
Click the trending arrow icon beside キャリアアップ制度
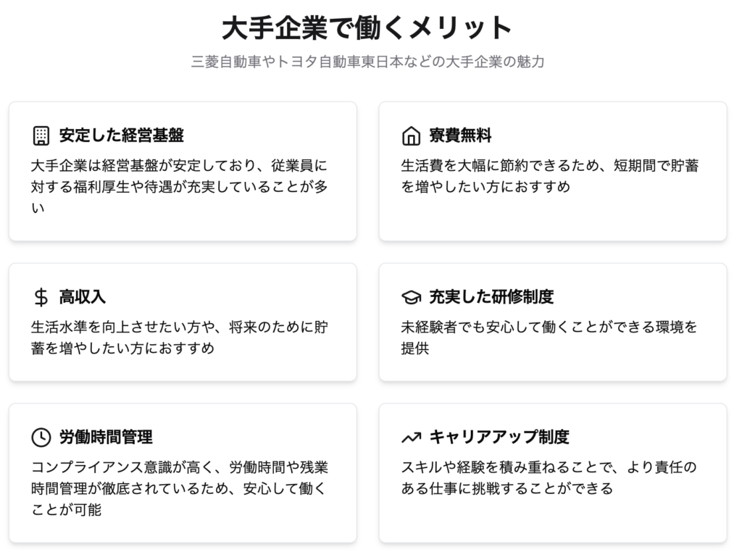[411, 438]
